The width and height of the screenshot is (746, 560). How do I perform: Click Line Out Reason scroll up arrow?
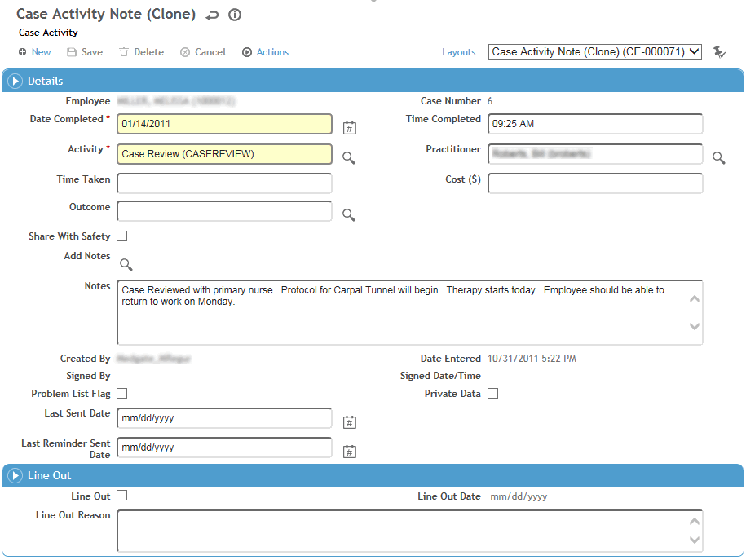click(695, 522)
